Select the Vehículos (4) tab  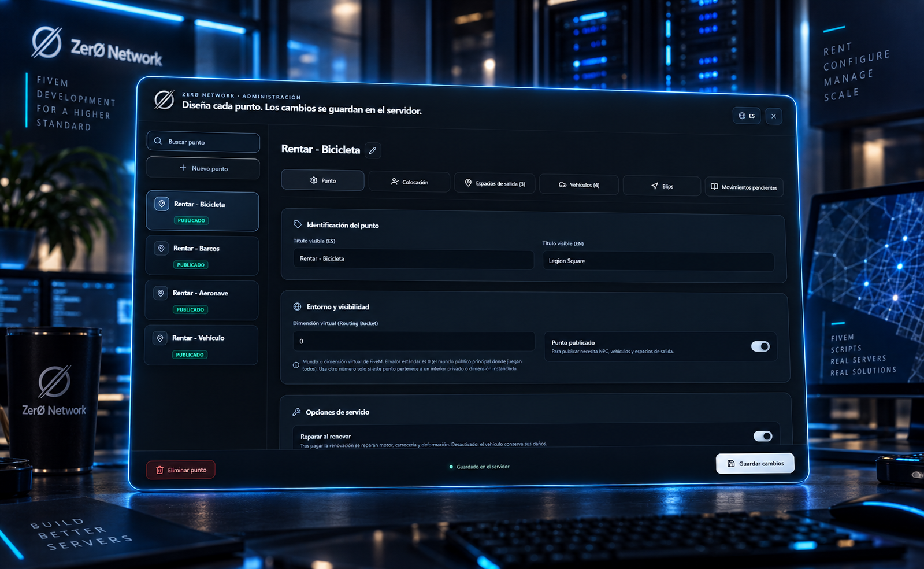(x=579, y=185)
